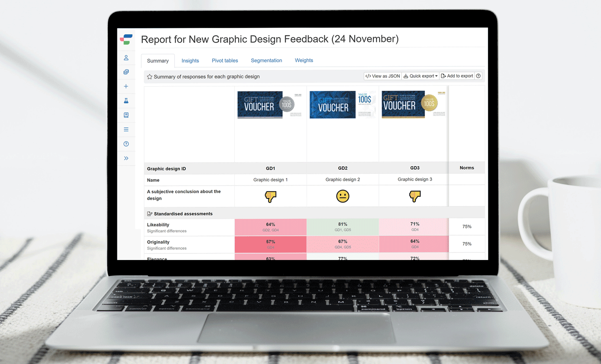Click the neutral face icon under GD2
The image size is (601, 364).
tap(343, 196)
